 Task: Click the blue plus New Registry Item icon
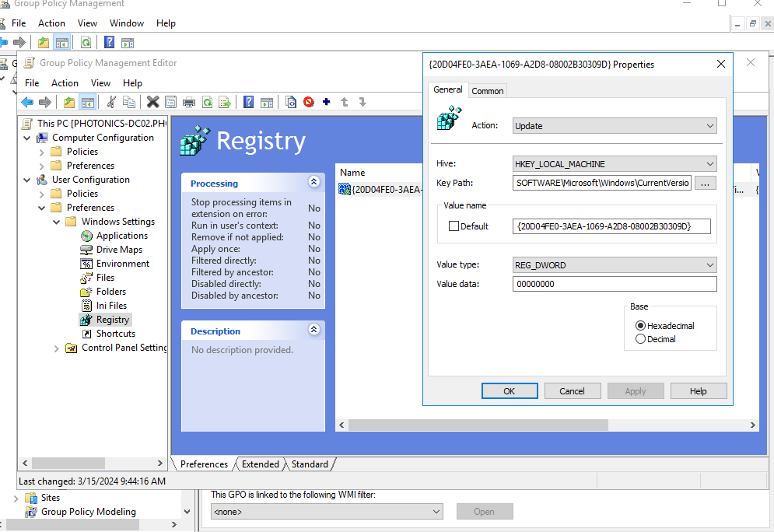[x=325, y=102]
